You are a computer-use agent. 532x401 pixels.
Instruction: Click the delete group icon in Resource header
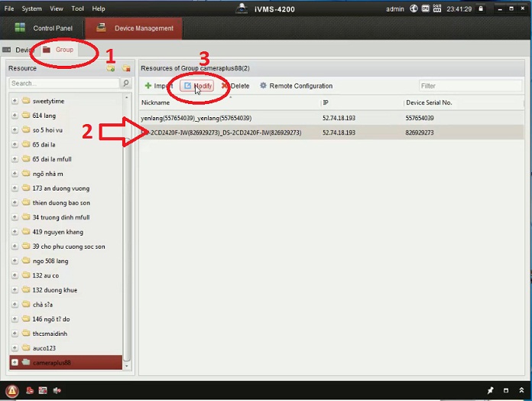click(126, 68)
